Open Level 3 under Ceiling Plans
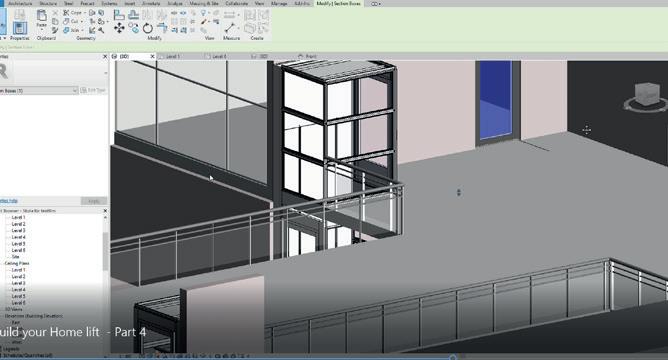The height and width of the screenshot is (360, 668). point(18,283)
